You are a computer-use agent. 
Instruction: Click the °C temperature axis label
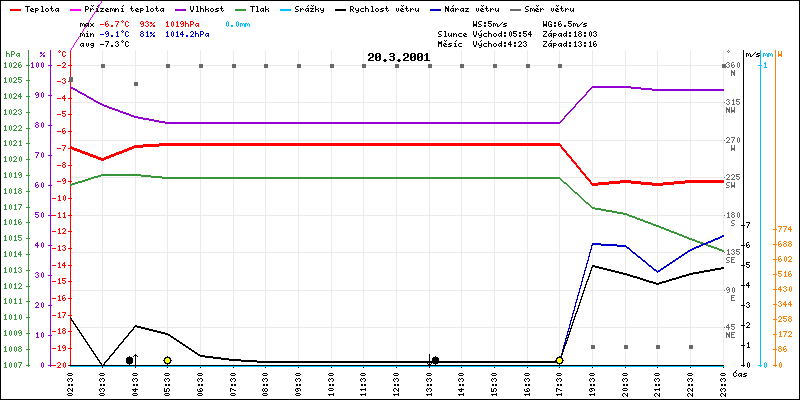point(62,53)
